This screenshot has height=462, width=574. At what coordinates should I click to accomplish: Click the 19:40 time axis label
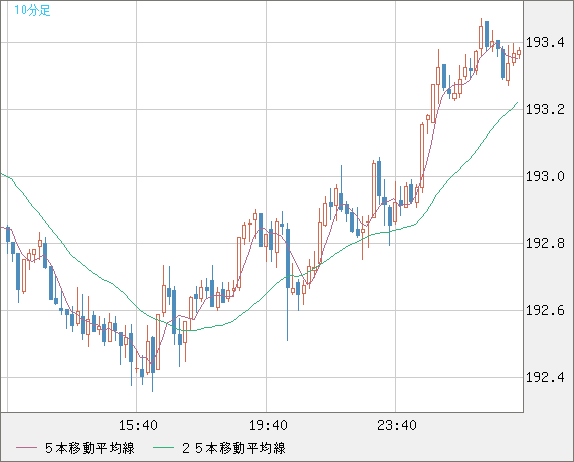[268, 425]
